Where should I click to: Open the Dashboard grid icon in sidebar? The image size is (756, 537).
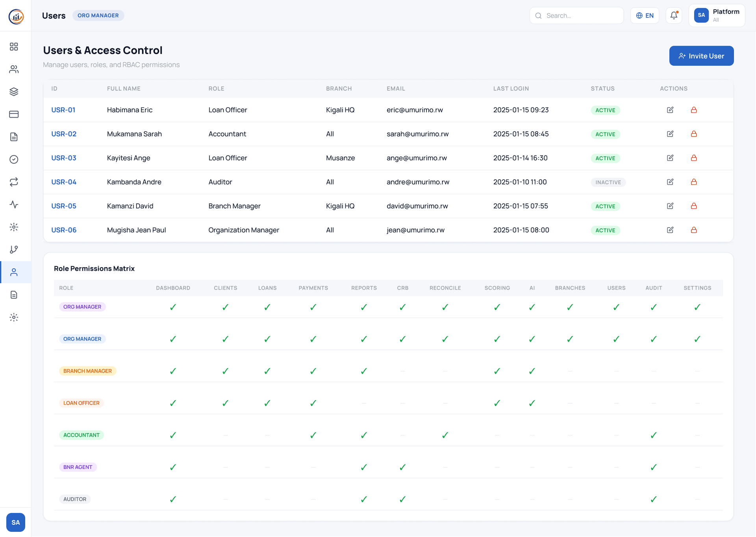(x=14, y=46)
